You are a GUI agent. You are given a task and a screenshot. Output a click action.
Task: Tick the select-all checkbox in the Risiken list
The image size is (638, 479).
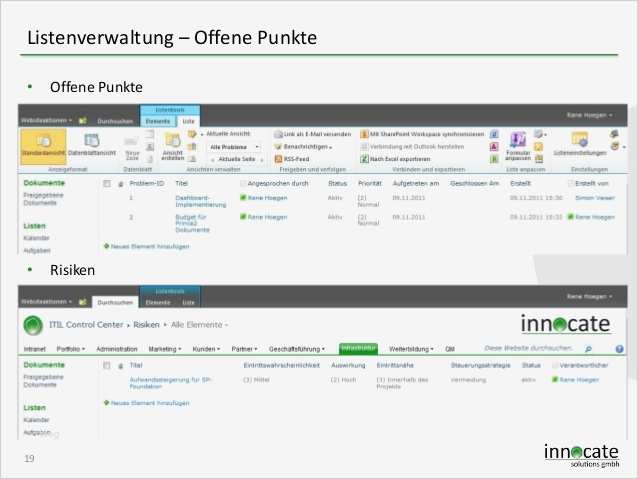(x=107, y=366)
